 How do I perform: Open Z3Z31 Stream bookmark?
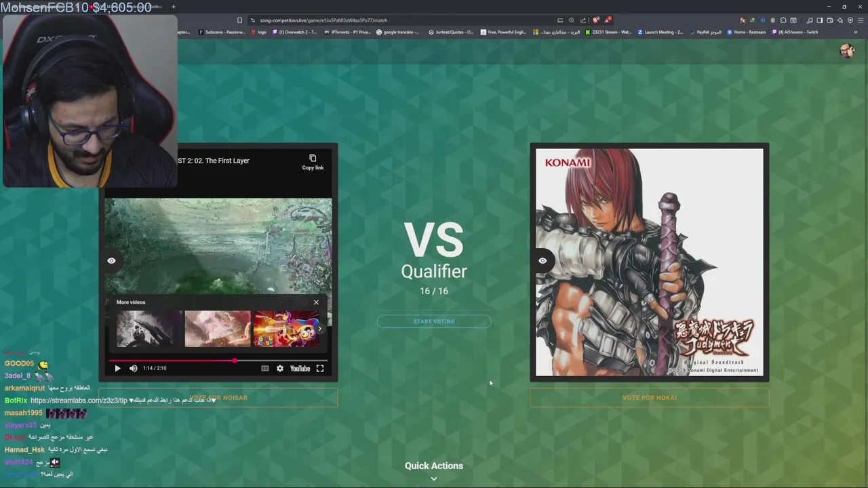608,32
